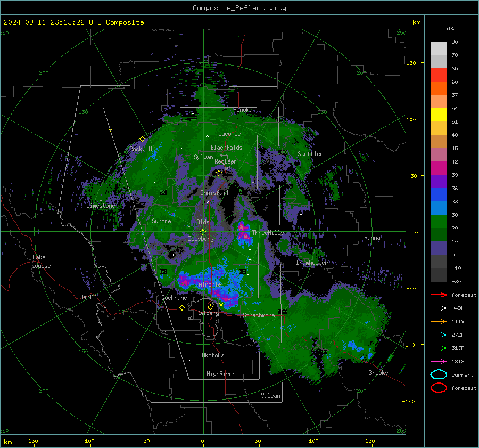Click the Blackfalds city label

tap(226, 148)
